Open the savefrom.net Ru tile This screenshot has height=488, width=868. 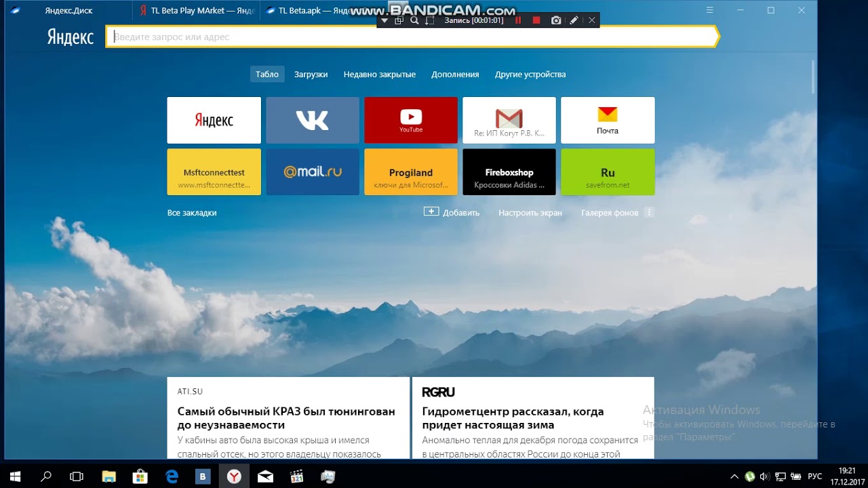click(608, 172)
